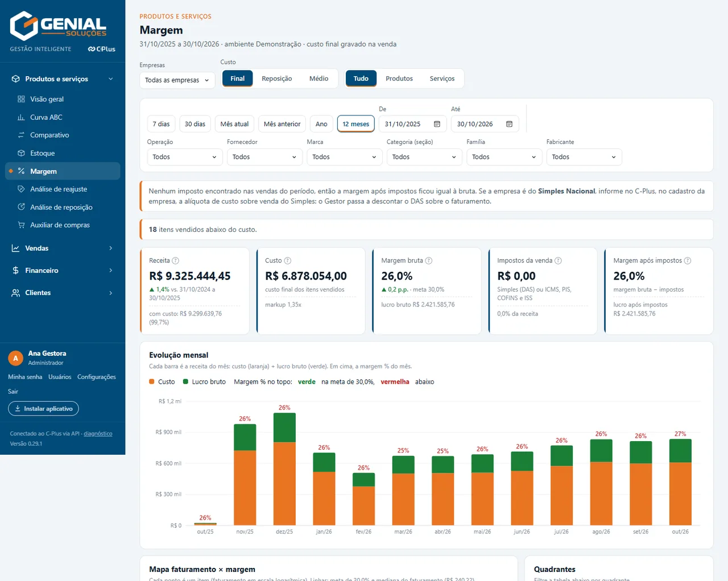Open the diagnóstico link
The height and width of the screenshot is (581, 728).
tap(98, 434)
